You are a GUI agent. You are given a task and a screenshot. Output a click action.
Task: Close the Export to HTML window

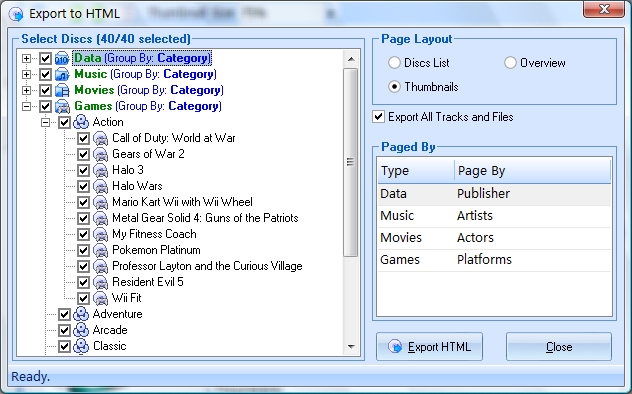point(604,10)
